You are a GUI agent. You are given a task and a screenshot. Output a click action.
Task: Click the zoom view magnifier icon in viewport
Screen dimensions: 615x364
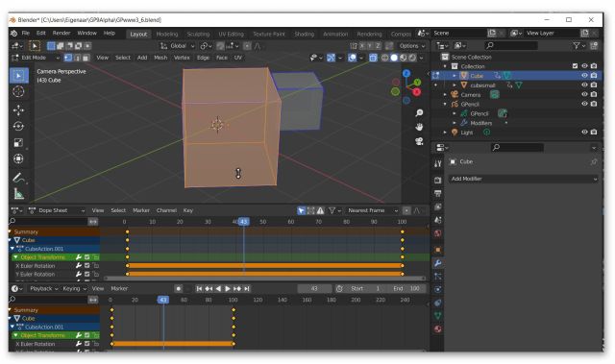tap(419, 113)
